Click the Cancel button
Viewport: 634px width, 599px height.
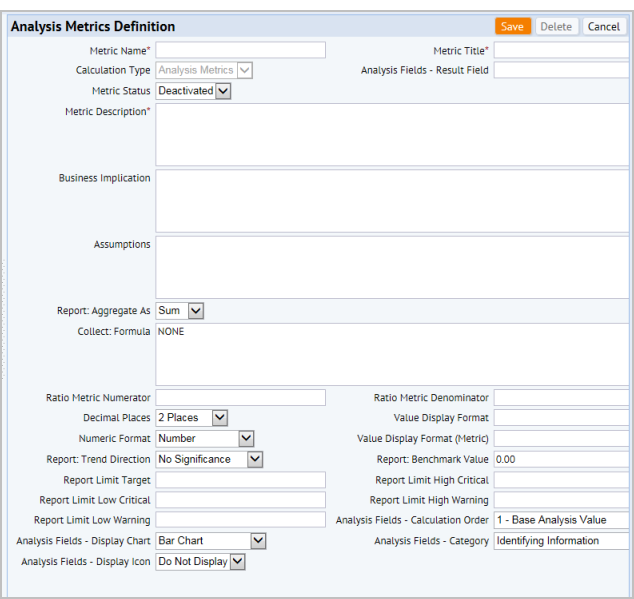(x=604, y=26)
